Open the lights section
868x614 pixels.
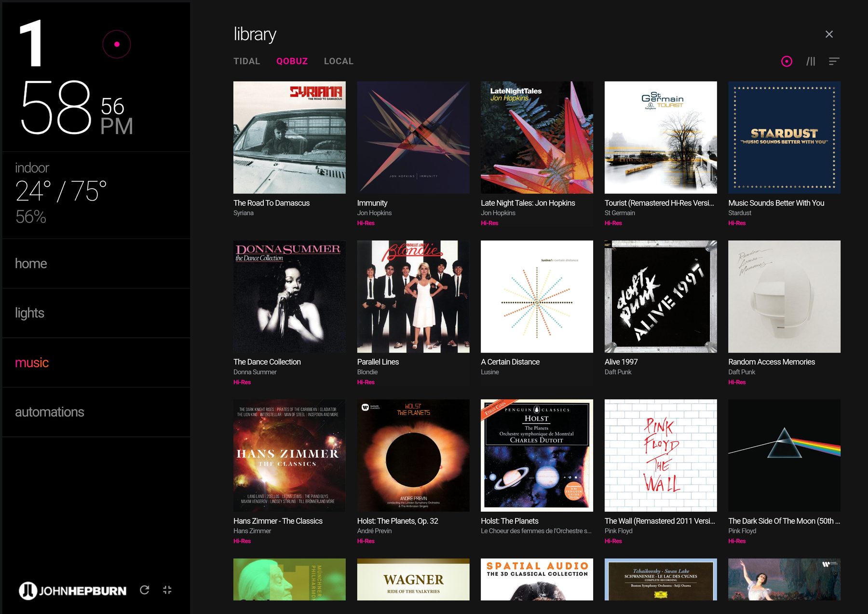tap(96, 313)
